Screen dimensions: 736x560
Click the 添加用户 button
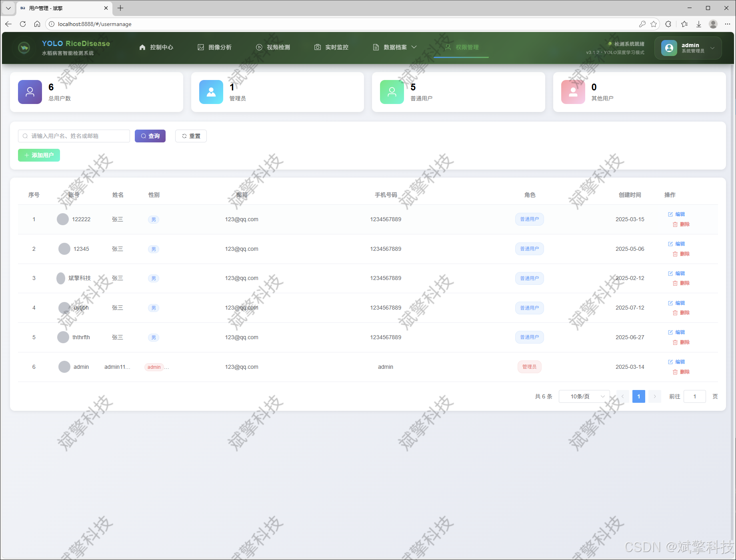tap(39, 155)
